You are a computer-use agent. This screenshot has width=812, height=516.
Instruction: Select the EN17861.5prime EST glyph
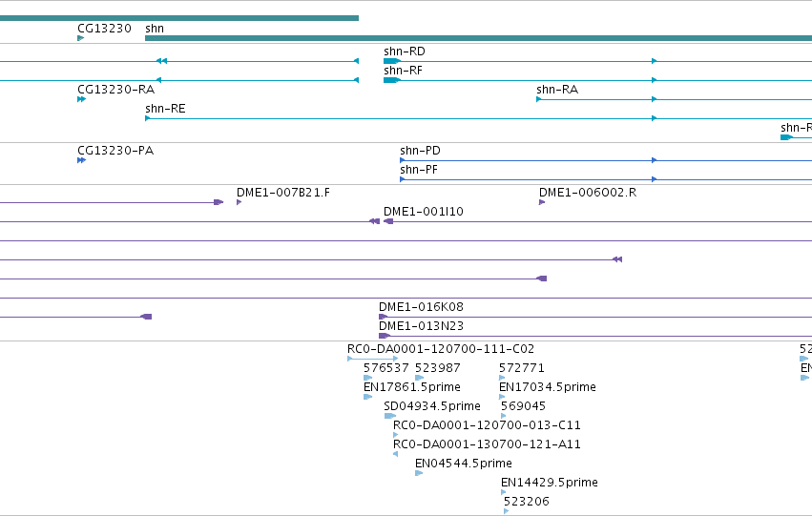pyautogui.click(x=367, y=397)
